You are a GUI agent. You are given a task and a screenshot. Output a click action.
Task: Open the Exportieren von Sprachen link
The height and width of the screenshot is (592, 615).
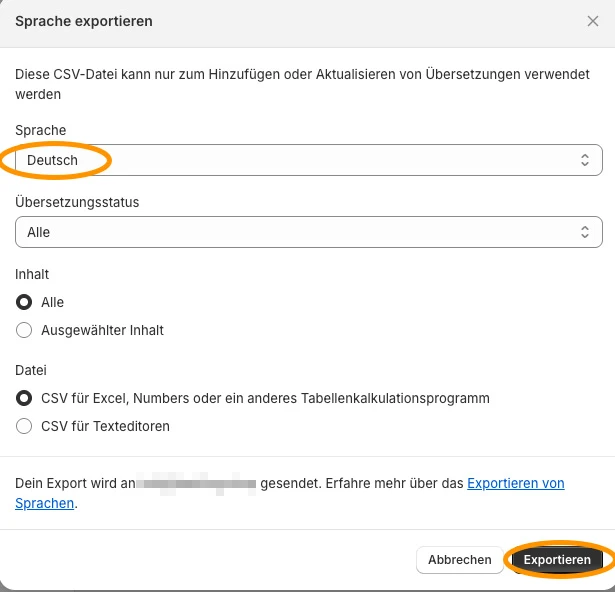point(515,483)
